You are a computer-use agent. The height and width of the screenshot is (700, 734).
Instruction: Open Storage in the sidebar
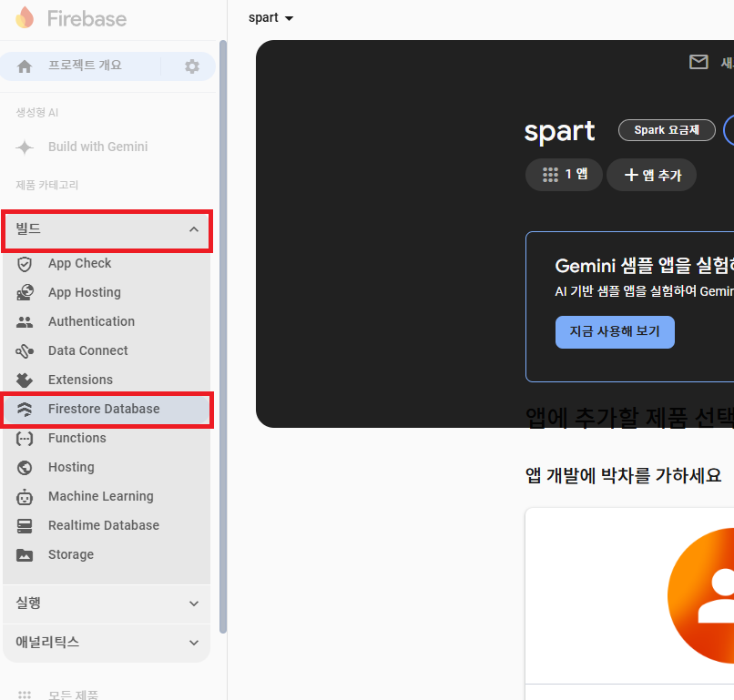(107, 554)
